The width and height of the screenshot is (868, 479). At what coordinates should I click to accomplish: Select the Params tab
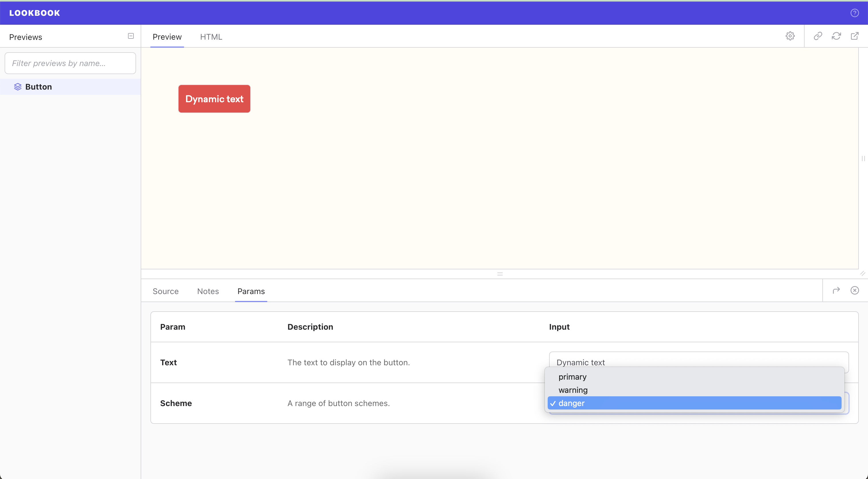coord(251,291)
